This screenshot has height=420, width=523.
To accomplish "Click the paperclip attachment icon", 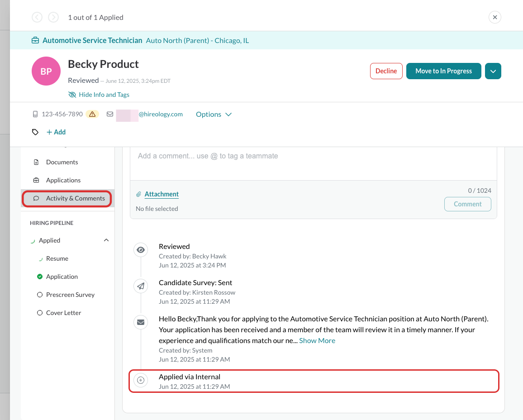I will pos(139,194).
